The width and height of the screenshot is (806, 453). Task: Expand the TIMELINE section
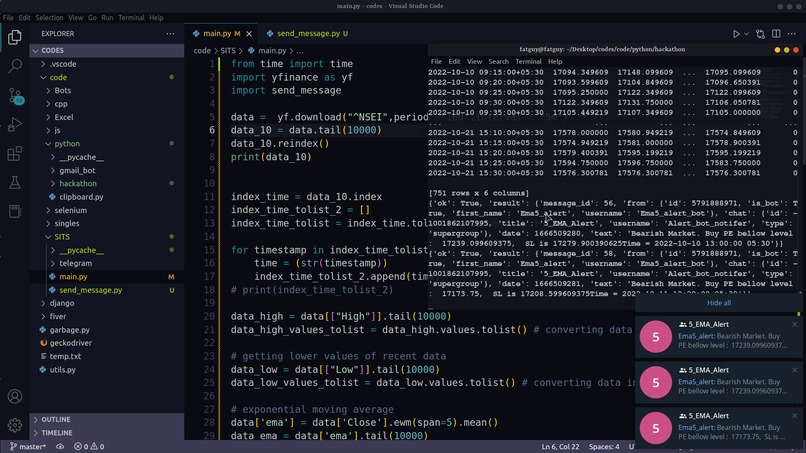107,433
